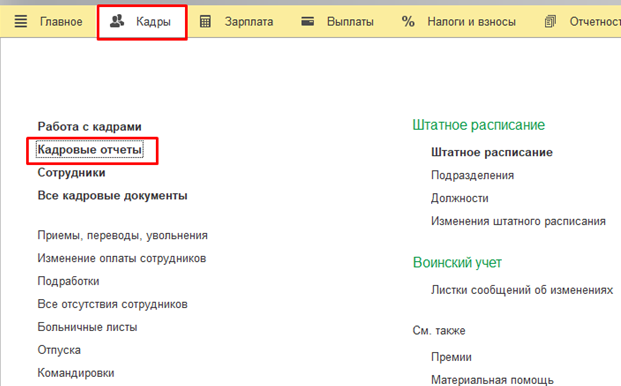Go to the Выплаты section
The image size is (621, 386).
pyautogui.click(x=350, y=21)
